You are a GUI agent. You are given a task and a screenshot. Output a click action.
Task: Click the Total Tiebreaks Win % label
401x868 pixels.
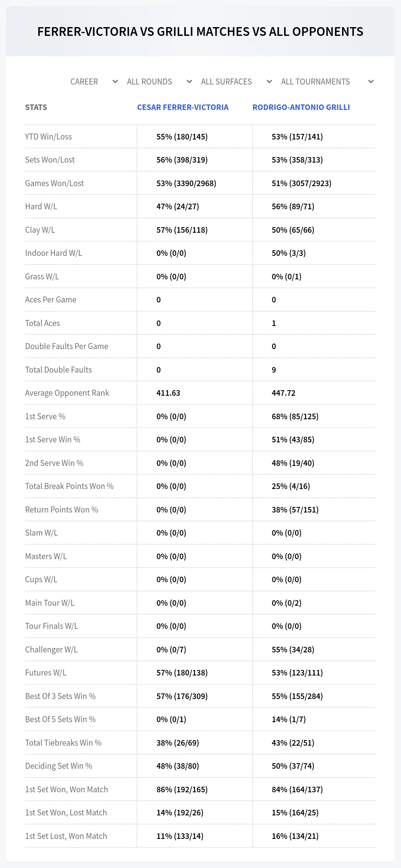coord(63,743)
